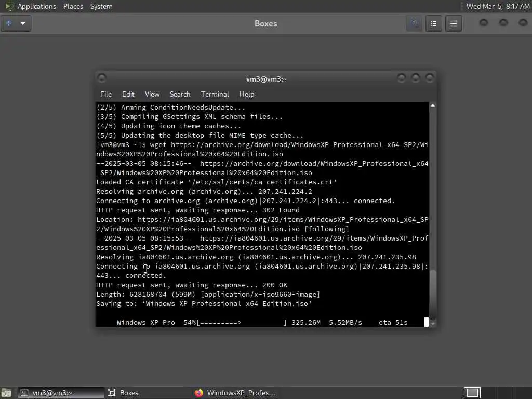Open the Terminal menu
Viewport: 532px width, 399px height.
coord(215,95)
